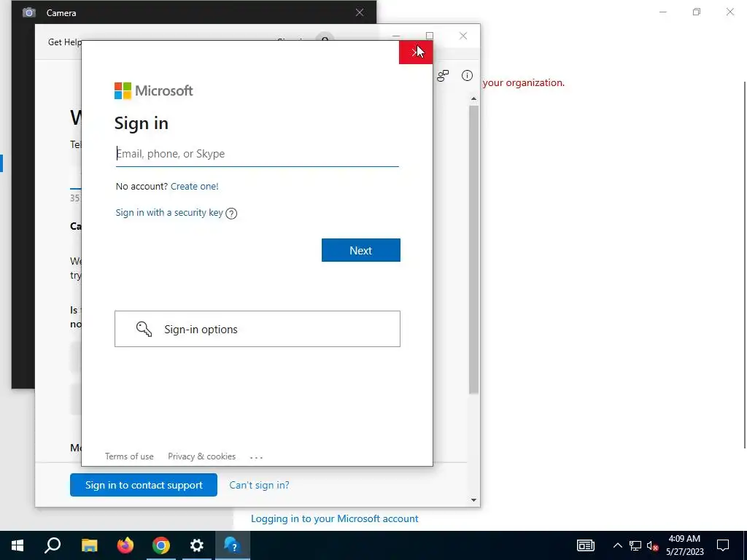Open Google Chrome from taskbar
This screenshot has width=747, height=560.
tap(161, 545)
